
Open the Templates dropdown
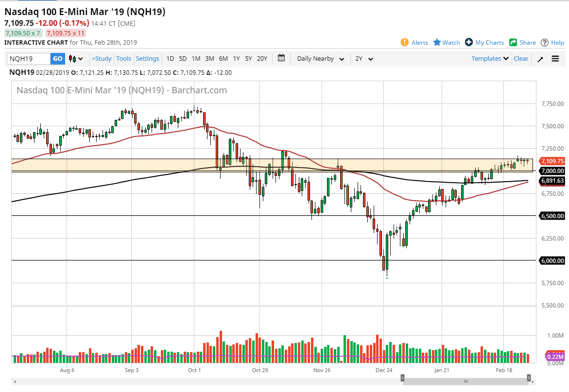point(489,58)
